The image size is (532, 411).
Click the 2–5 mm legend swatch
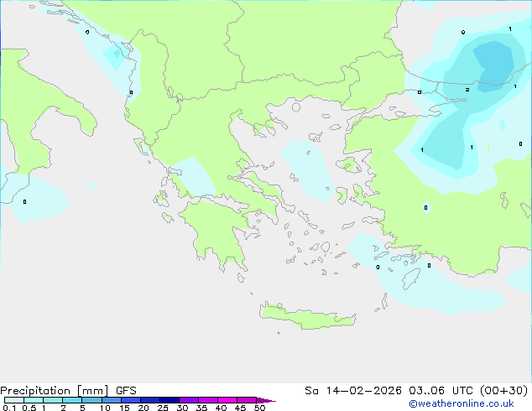72,400
